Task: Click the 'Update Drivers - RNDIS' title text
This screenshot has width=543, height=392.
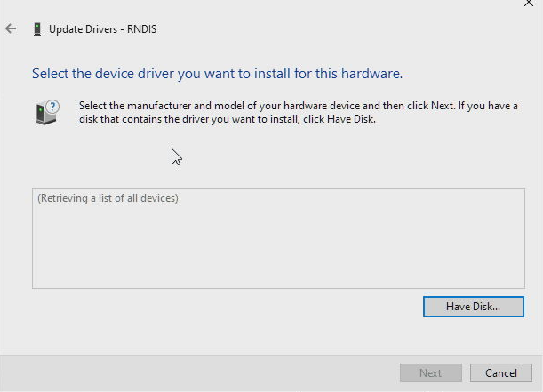Action: (102, 29)
